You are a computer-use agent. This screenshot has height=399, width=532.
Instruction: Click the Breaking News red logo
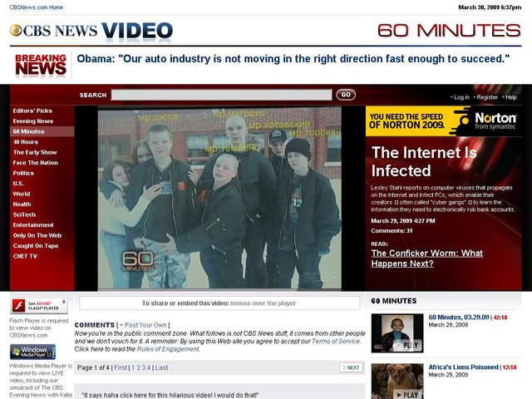(x=41, y=65)
